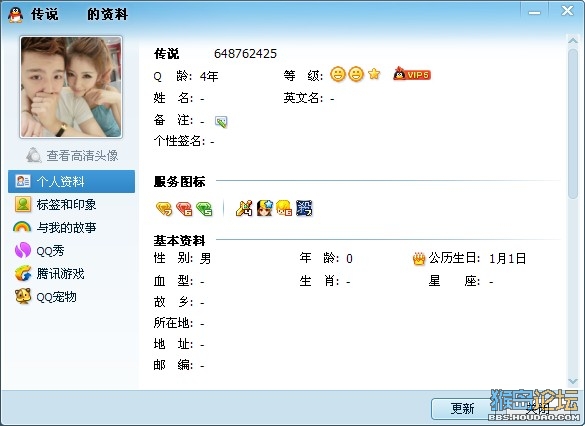Click the green diamond service icon

click(204, 208)
